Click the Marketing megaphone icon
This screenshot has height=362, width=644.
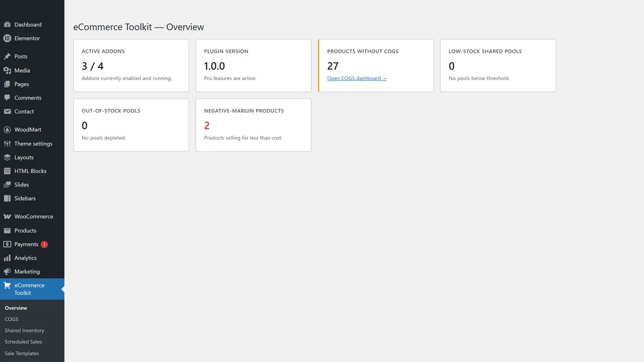pyautogui.click(x=7, y=271)
